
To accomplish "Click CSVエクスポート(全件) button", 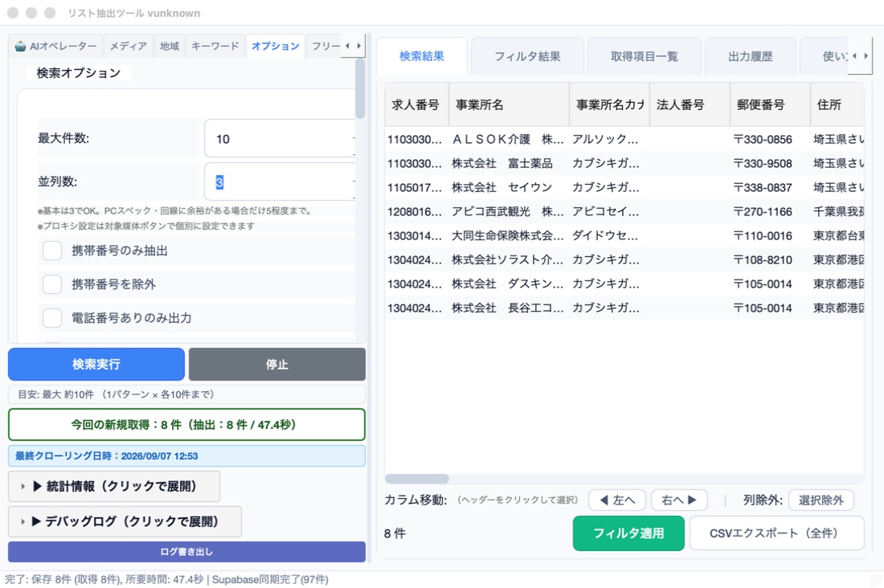I will point(777,533).
